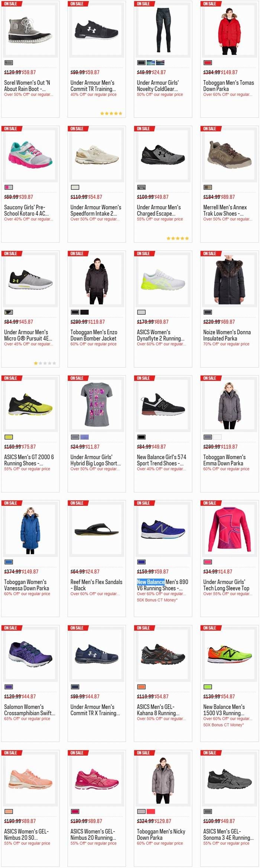
Task: Select yellow swatch under ASICS GT 2000 6
Action: coord(9,437)
